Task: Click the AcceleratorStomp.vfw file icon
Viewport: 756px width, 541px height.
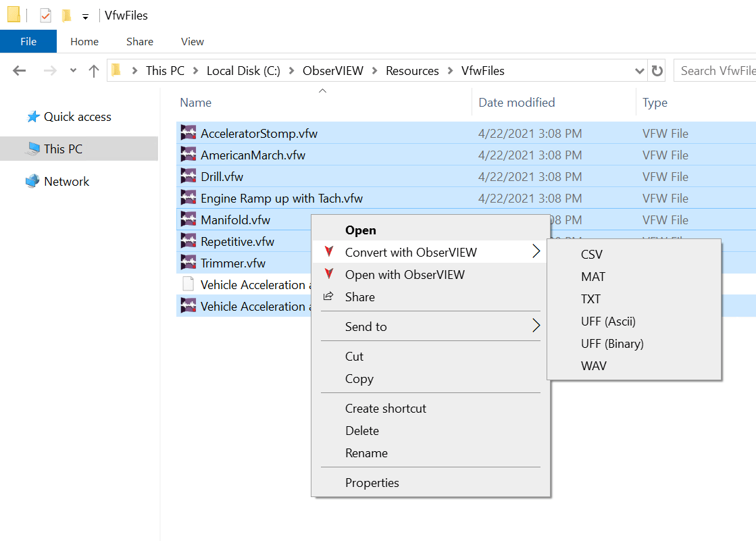Action: click(188, 133)
